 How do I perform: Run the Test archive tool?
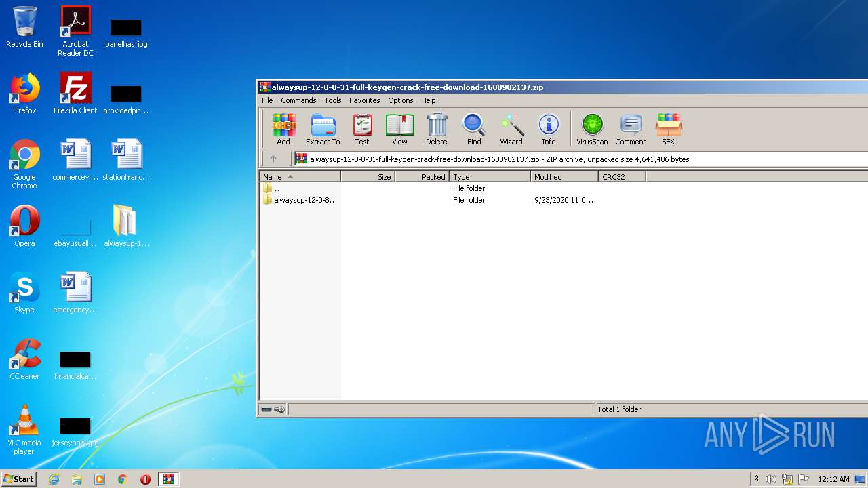point(362,129)
